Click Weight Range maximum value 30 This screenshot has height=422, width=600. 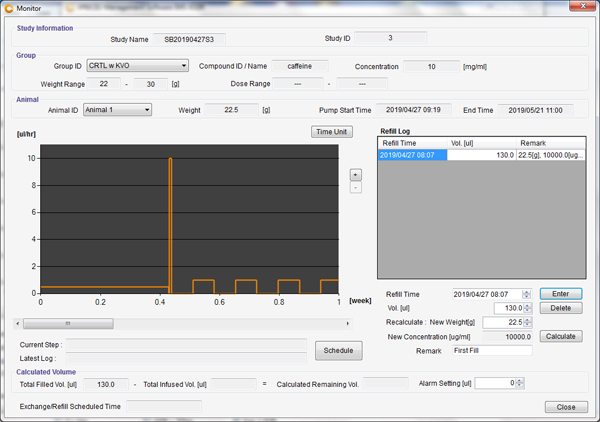(150, 84)
